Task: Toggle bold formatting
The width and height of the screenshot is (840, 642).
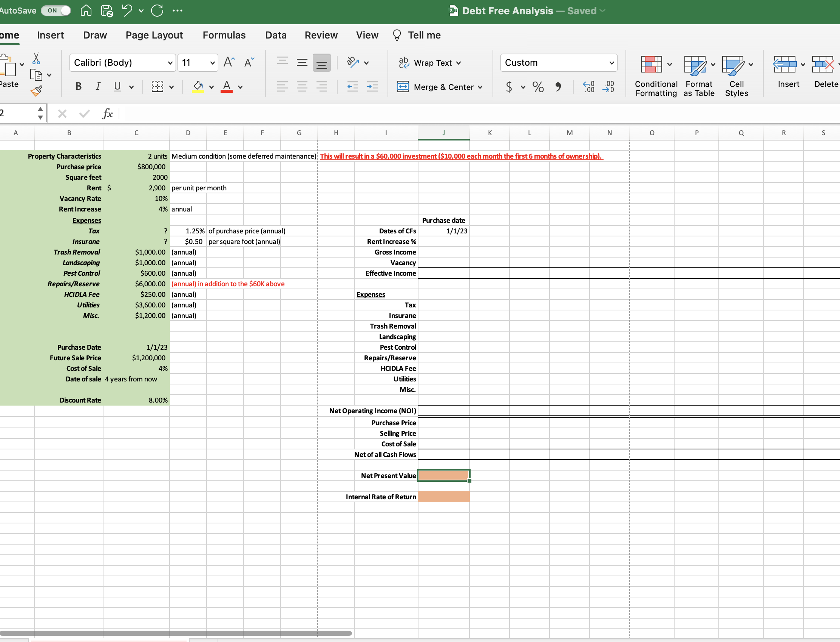Action: pos(78,87)
